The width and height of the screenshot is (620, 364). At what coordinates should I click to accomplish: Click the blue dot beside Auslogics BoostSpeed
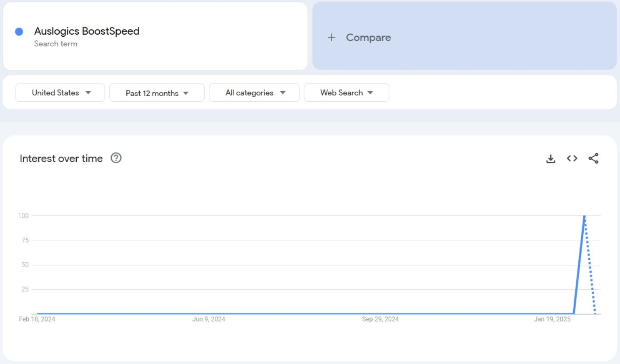tap(19, 31)
